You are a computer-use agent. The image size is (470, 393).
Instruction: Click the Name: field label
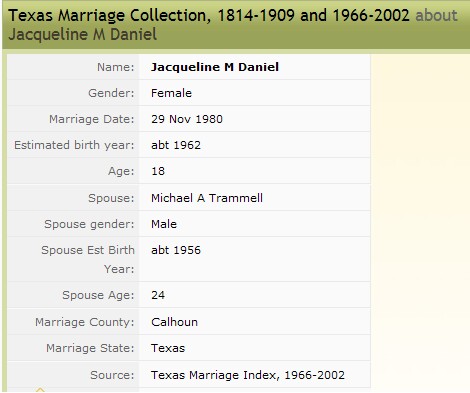116,67
